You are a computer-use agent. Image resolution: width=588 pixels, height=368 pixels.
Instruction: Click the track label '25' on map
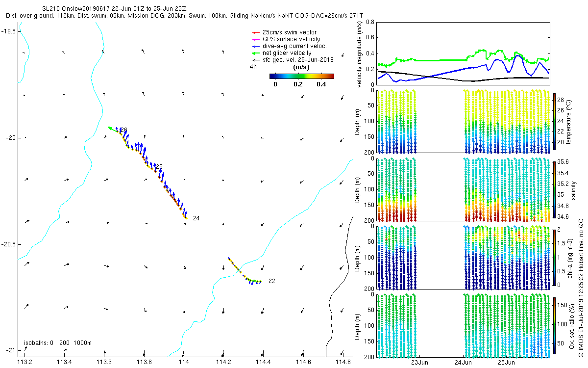tap(159, 166)
